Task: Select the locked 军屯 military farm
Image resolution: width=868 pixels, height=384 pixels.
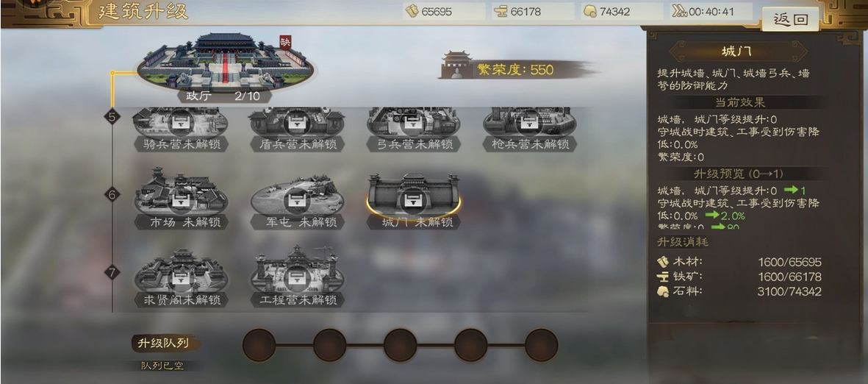Action: click(x=297, y=202)
